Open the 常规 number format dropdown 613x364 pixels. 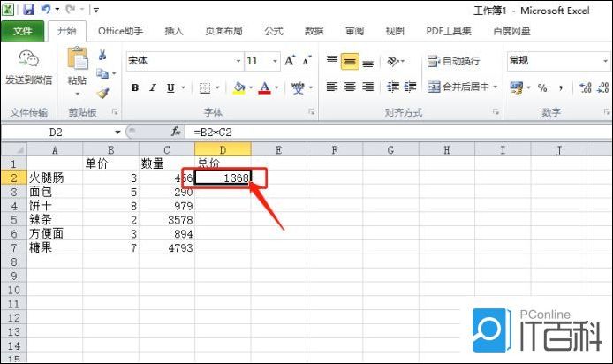[605, 61]
